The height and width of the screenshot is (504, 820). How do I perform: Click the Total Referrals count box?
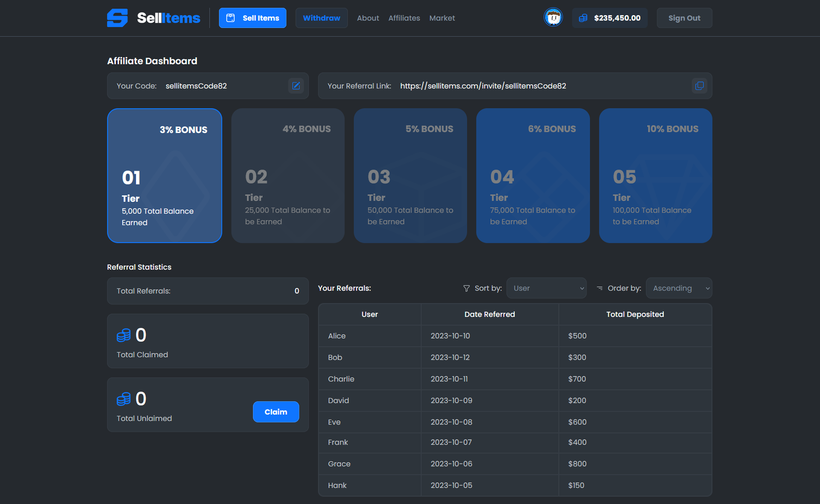point(208,291)
